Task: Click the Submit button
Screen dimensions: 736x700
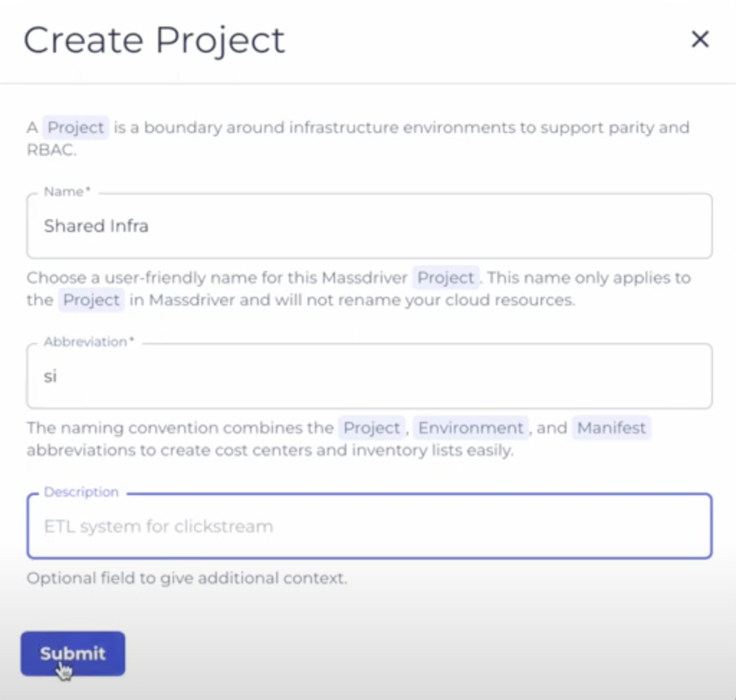Action: point(72,653)
